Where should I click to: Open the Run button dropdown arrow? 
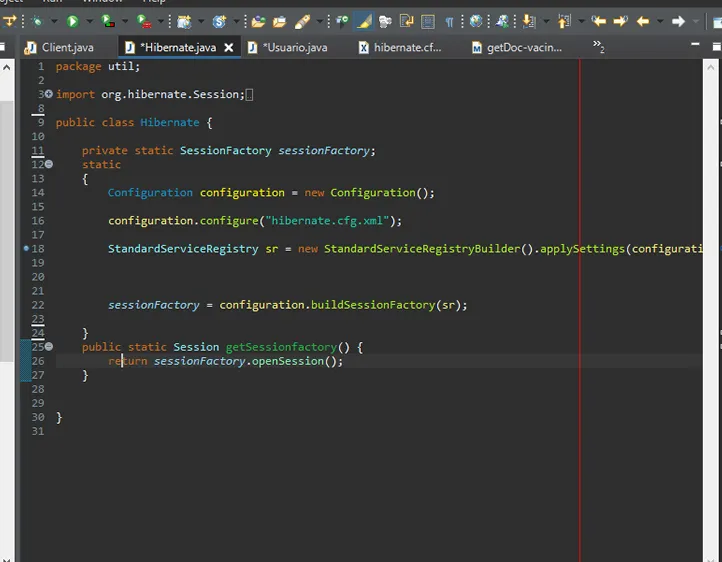coord(88,21)
